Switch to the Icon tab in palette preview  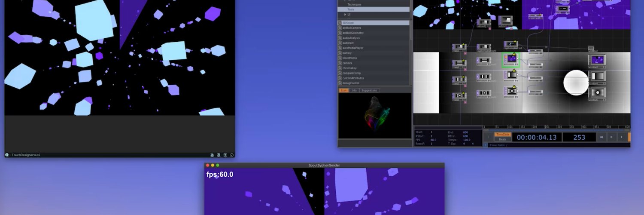click(343, 90)
